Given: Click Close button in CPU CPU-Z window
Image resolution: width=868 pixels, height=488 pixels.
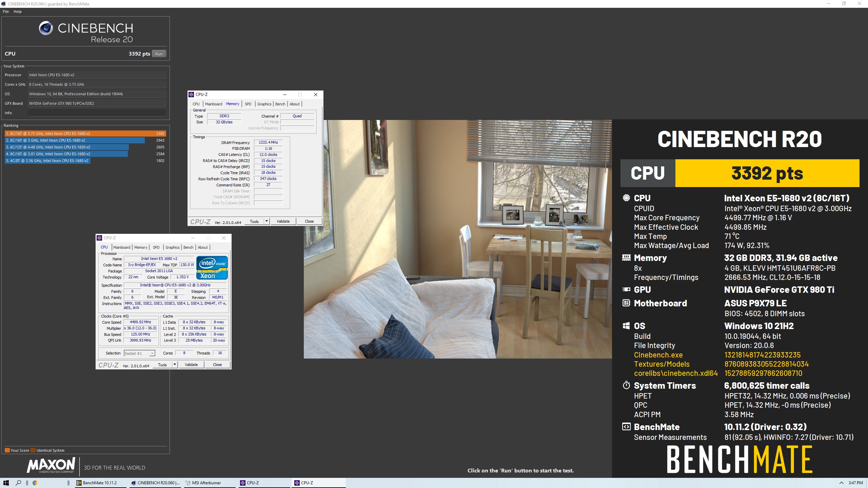Looking at the screenshot, I should pos(217,365).
